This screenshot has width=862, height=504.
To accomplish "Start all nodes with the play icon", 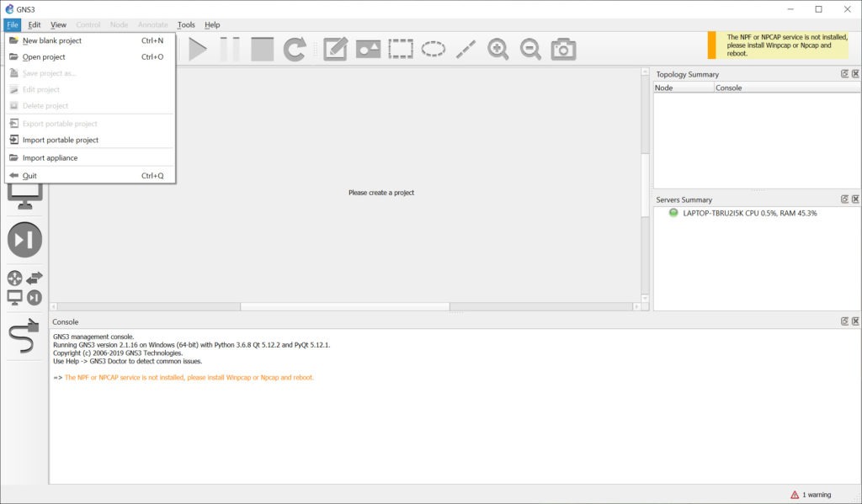I will pyautogui.click(x=198, y=50).
